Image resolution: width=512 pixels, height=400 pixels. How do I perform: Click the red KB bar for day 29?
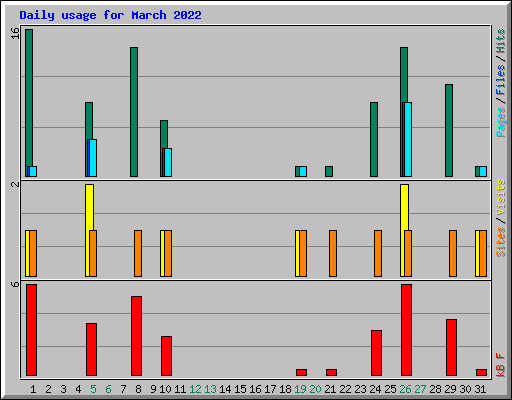tap(451, 347)
